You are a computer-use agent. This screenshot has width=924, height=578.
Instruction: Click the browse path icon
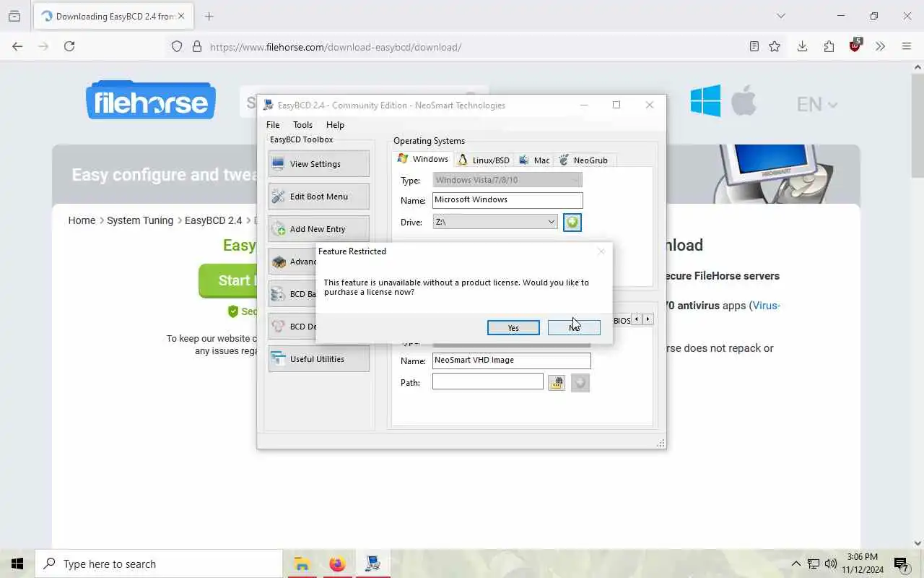[x=556, y=383]
